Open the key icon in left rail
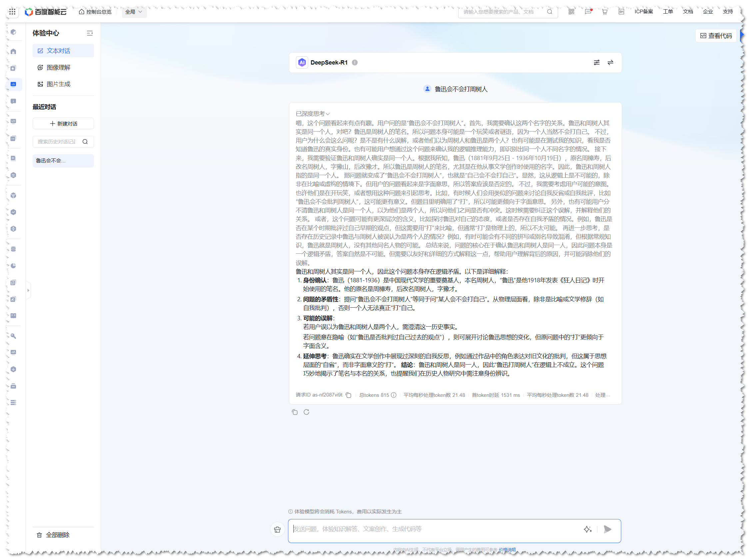Viewport: 750px width, 560px height. [13, 336]
